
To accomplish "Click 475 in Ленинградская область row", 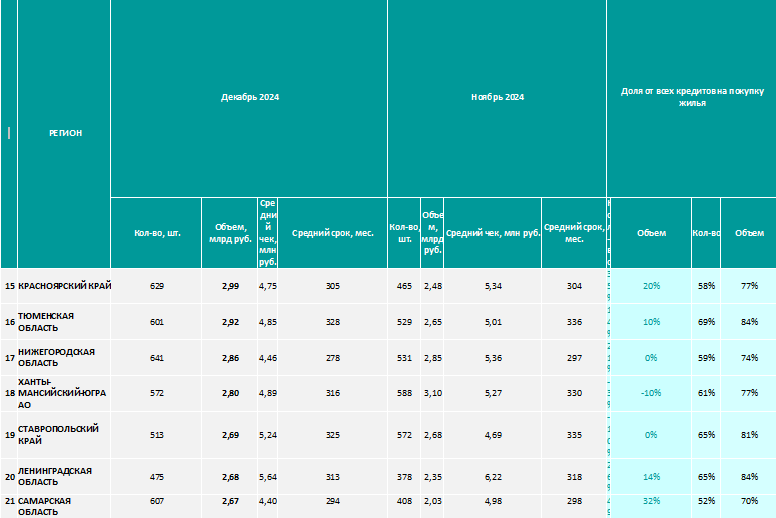I will tap(157, 477).
